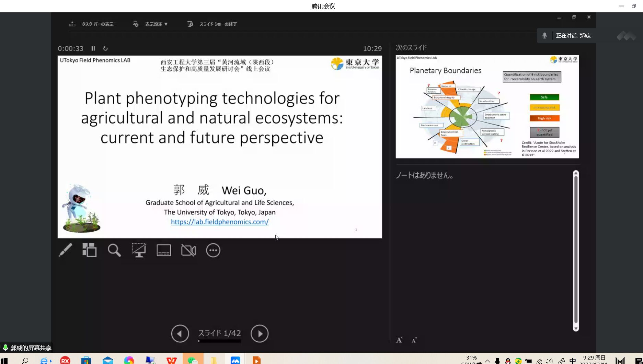643x364 pixels.
Task: Open more slideshow options ellipsis
Action: (213, 250)
